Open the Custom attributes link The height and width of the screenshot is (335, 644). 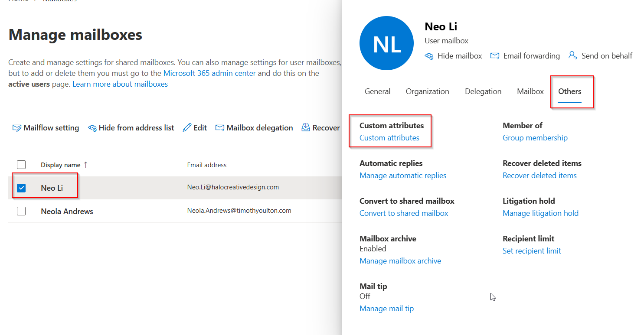tap(389, 138)
